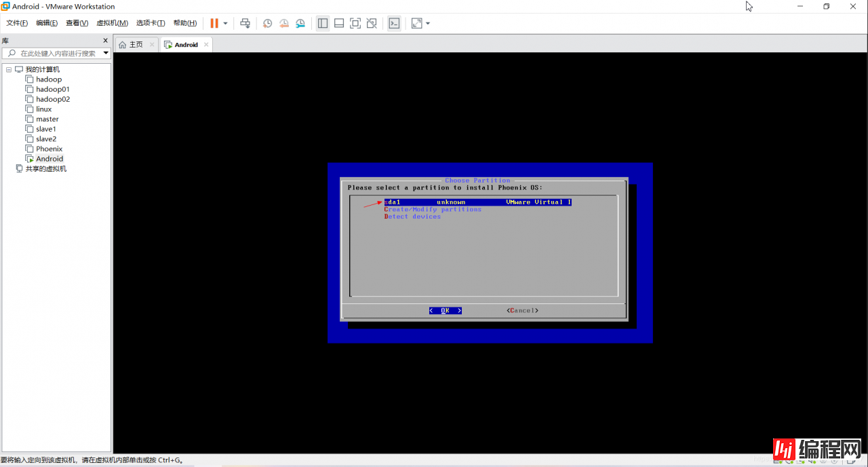
Task: Open the power options dropdown beside the pause button
Action: (x=226, y=23)
